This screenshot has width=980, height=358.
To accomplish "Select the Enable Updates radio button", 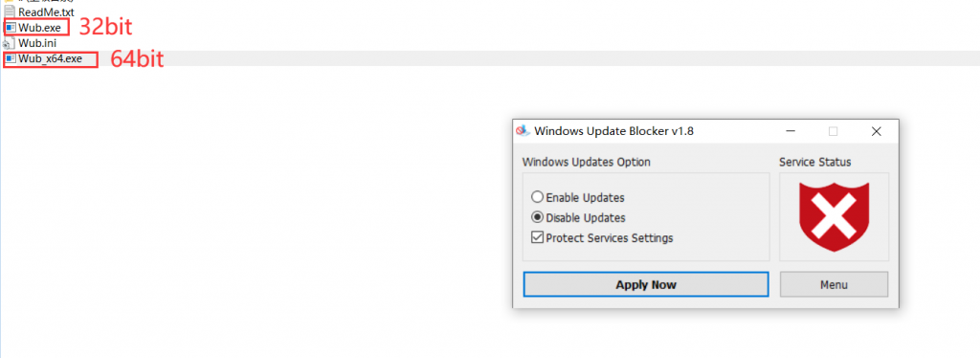I will click(x=537, y=197).
